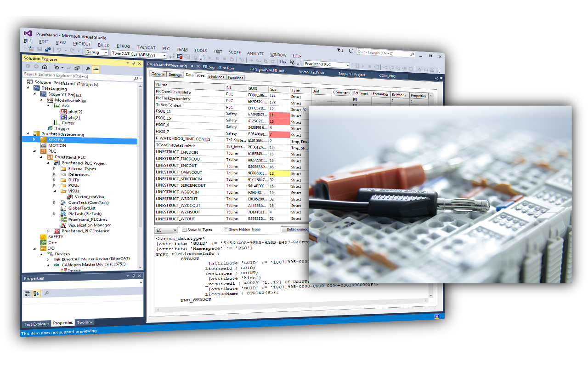The width and height of the screenshot is (588, 368).
Task: Click the Cursor item icon in the tree
Action: point(57,123)
